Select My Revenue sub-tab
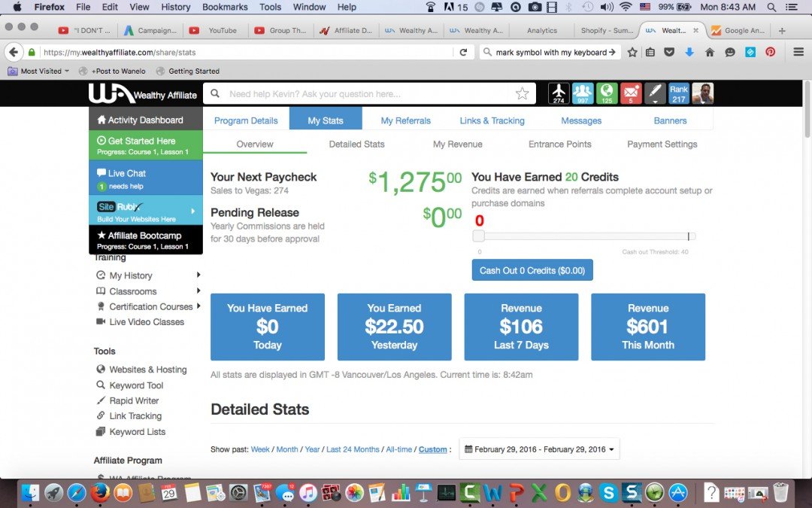Viewport: 812px width, 508px height. pos(458,144)
